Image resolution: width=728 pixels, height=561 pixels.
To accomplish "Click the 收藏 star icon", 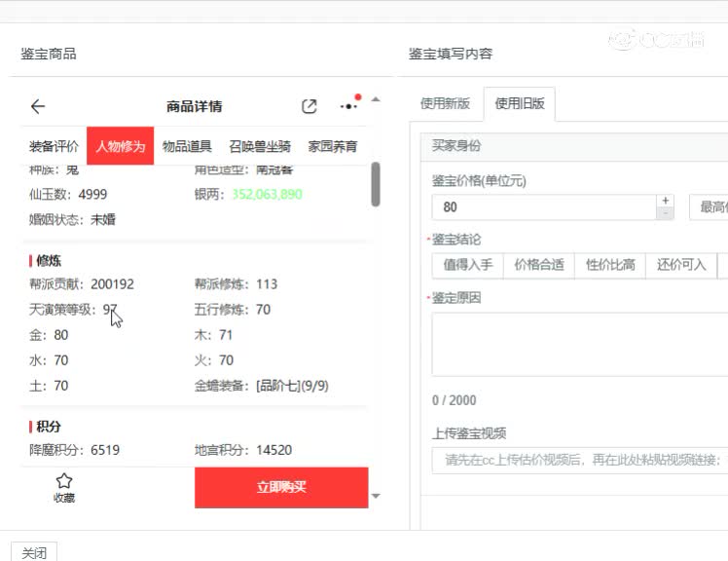I will point(64,481).
